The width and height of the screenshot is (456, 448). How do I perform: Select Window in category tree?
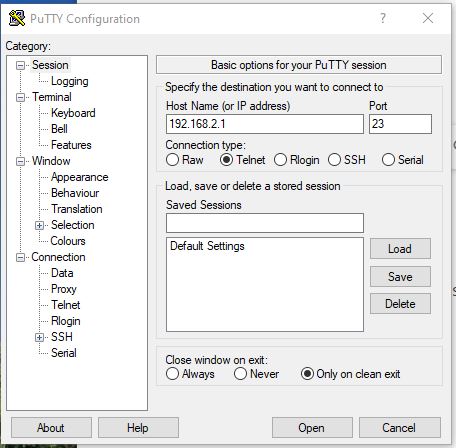click(51, 161)
